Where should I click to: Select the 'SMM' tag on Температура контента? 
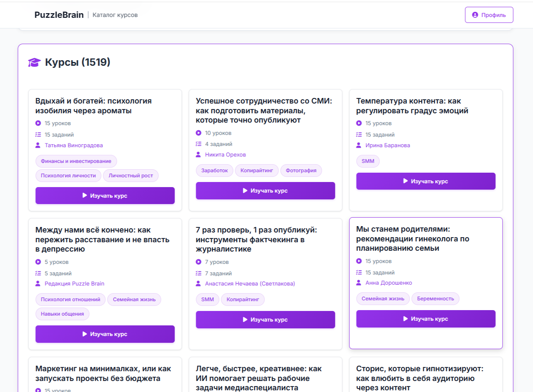click(368, 161)
